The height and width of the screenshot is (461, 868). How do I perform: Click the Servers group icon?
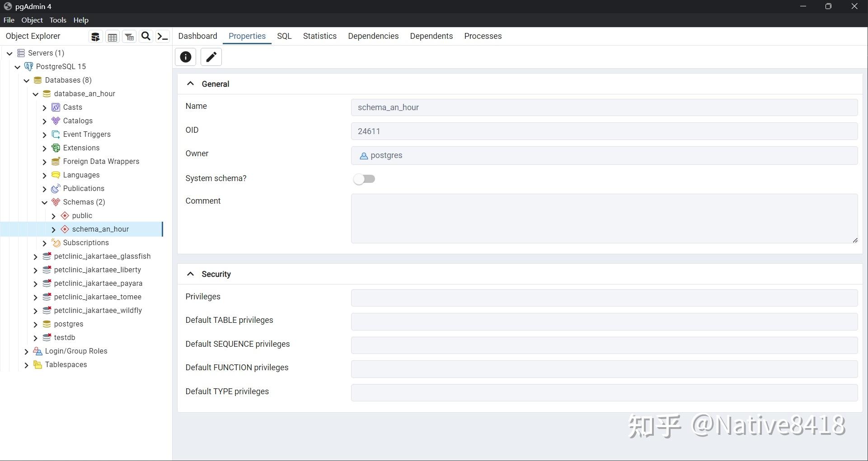pyautogui.click(x=21, y=53)
